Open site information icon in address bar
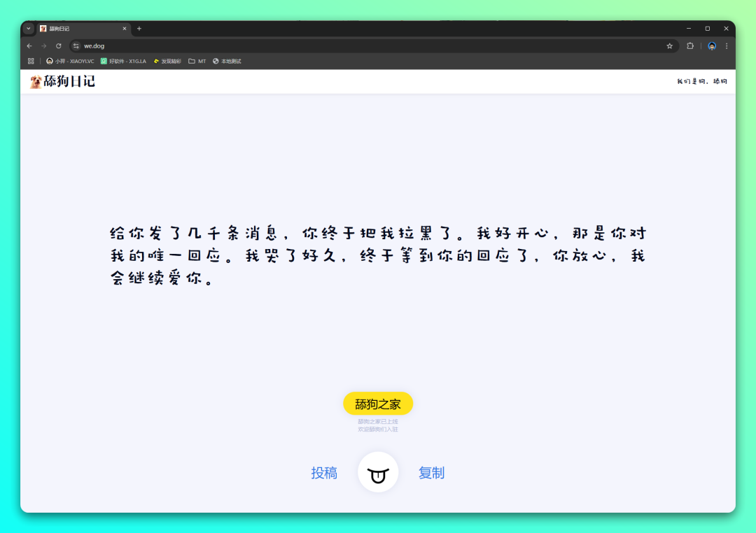The height and width of the screenshot is (533, 756). point(76,45)
